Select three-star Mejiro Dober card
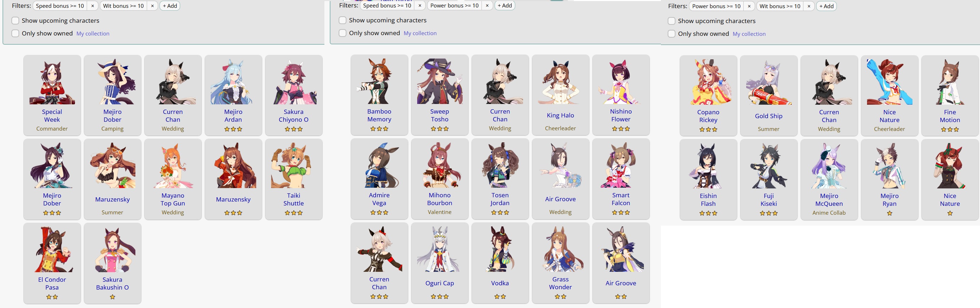Screen dimensions: 980x308 52,179
